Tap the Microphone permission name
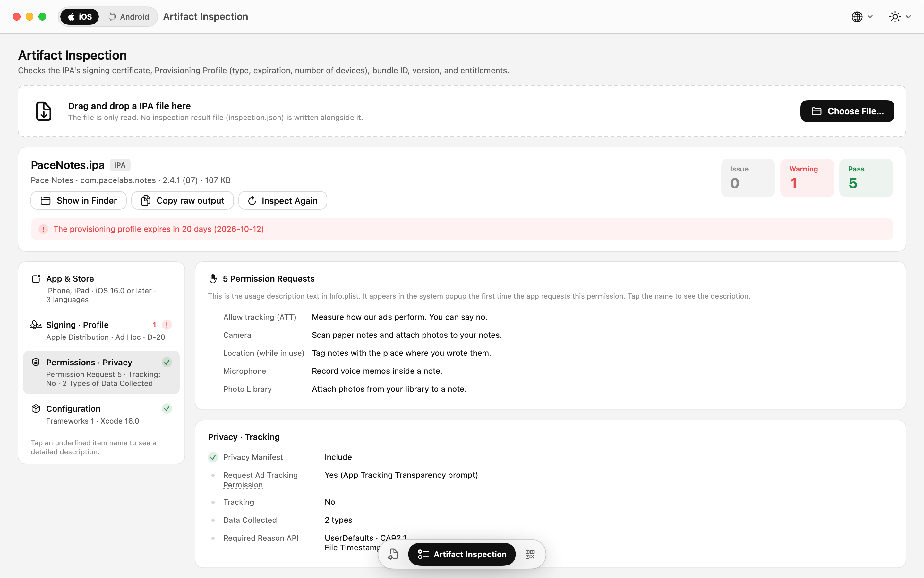Image resolution: width=924 pixels, height=578 pixels. (x=245, y=371)
